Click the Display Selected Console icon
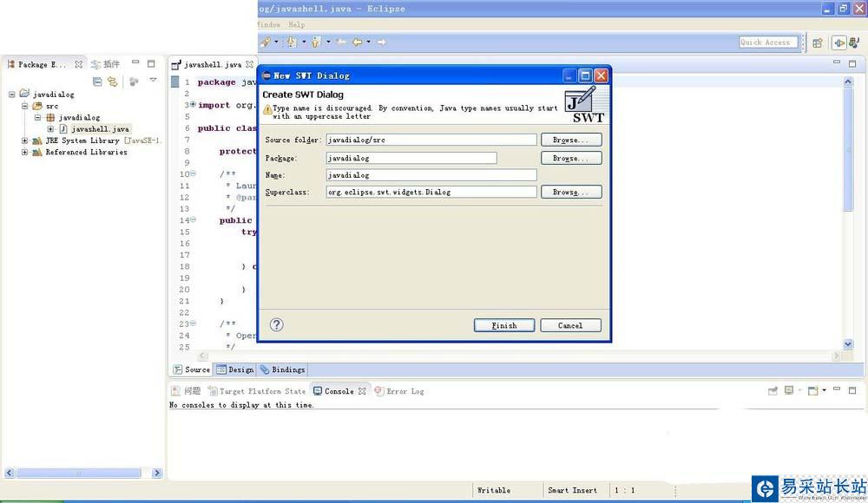868x503 pixels. 789,390
